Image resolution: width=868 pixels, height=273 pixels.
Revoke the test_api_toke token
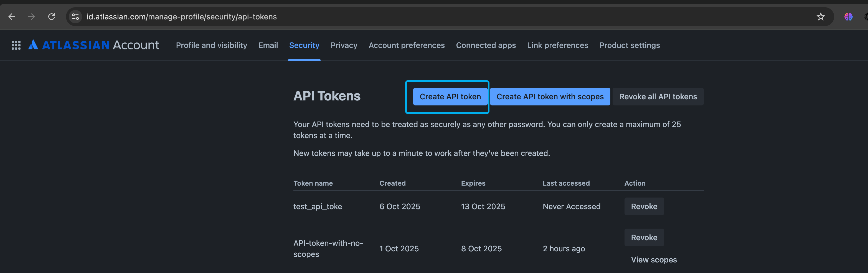644,206
